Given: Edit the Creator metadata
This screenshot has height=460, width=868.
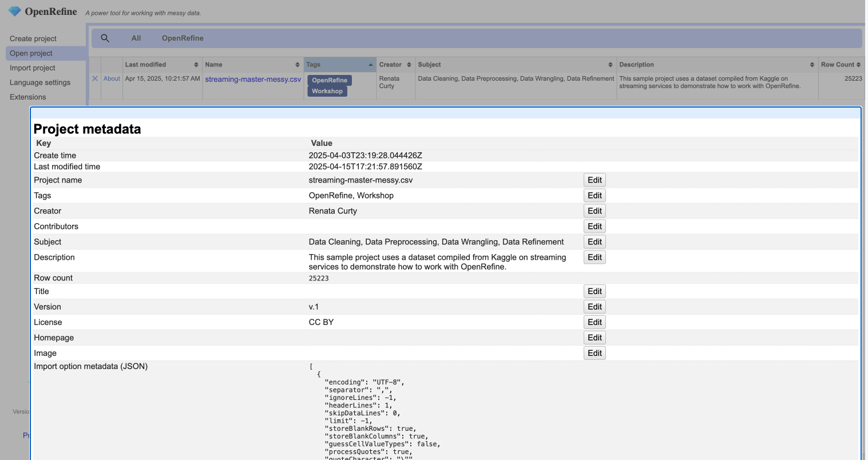Looking at the screenshot, I should [594, 211].
